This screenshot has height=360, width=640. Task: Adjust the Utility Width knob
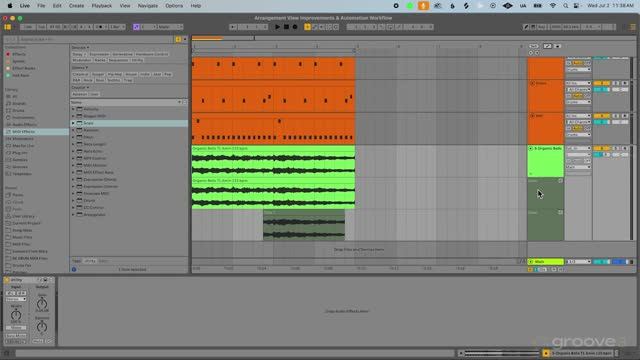coord(16,315)
